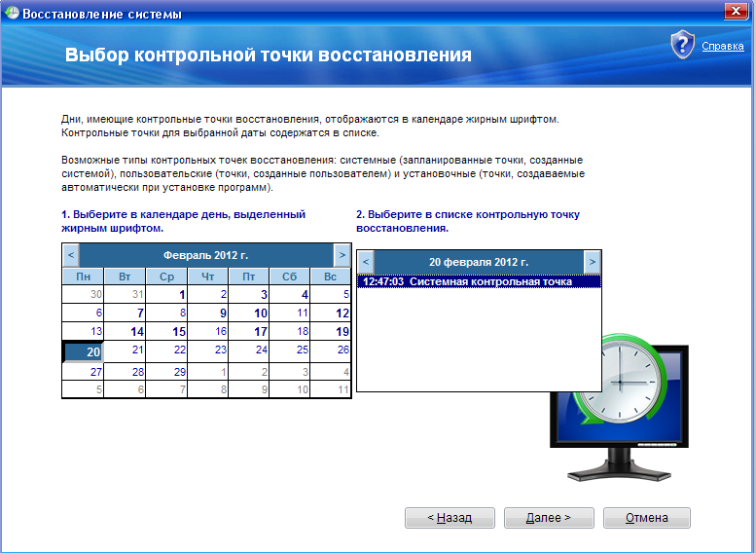Click the Пн weekday column header
The width and height of the screenshot is (756, 553).
click(83, 276)
